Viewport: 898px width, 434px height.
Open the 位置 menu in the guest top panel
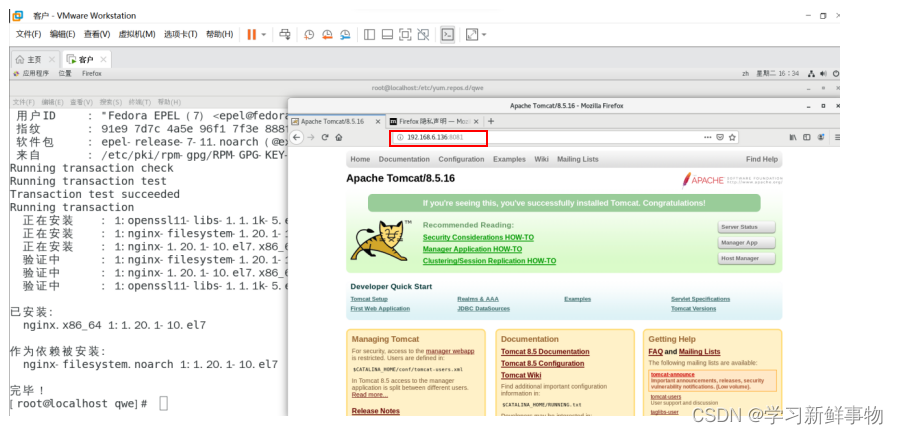point(65,73)
